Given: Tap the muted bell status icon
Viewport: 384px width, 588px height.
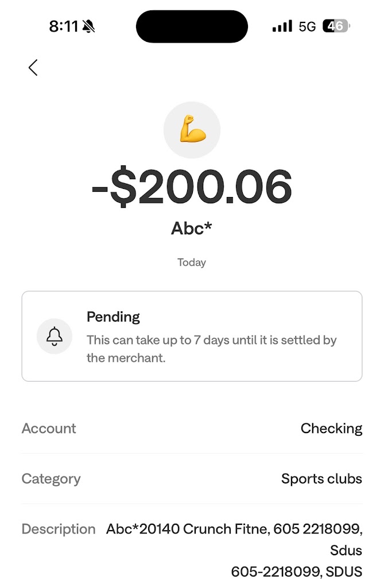Looking at the screenshot, I should pos(88,26).
